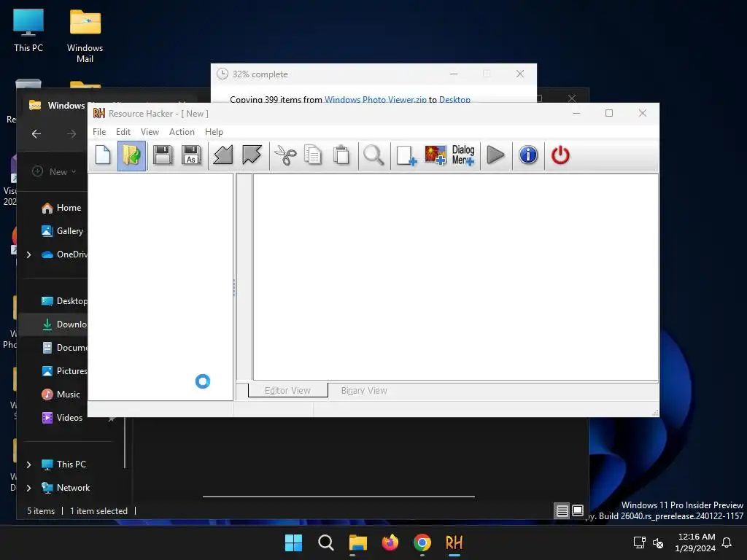Screen dimensions: 747x560
Task: Click the red power Exit icon
Action: [560, 155]
